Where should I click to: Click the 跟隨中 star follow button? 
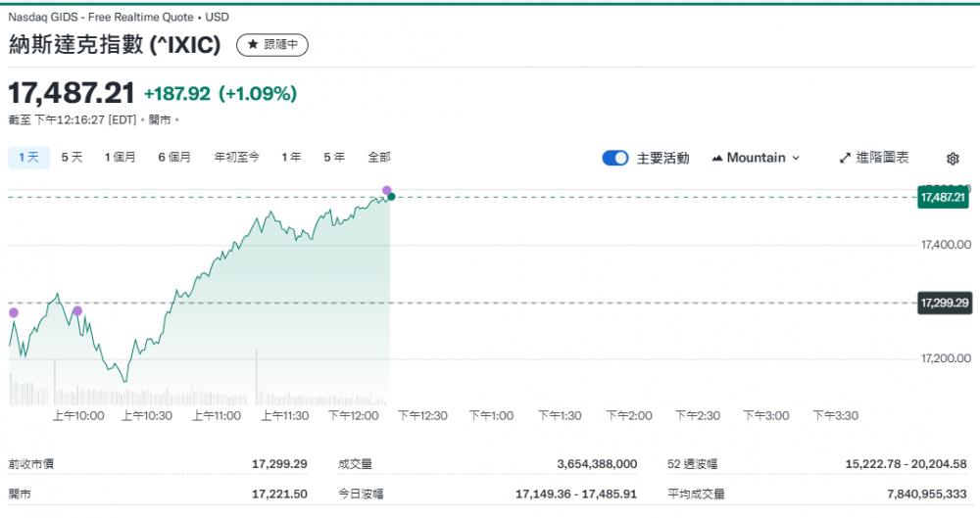point(272,45)
